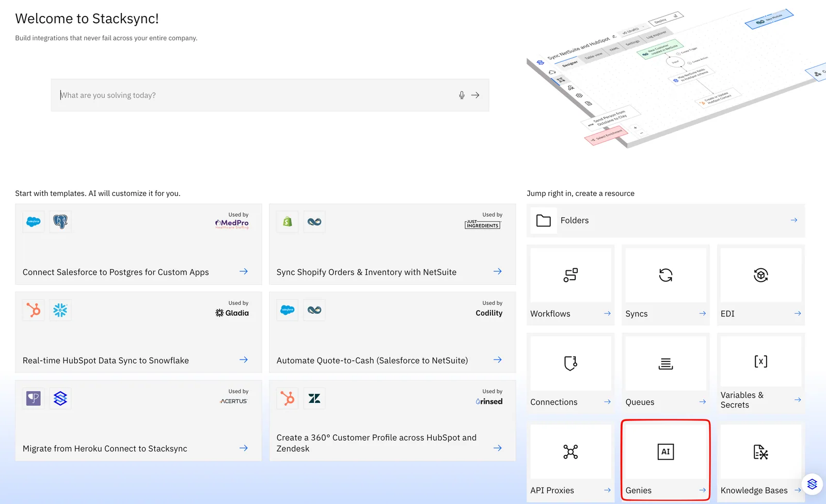Click the arrow next to Connections

[607, 402]
